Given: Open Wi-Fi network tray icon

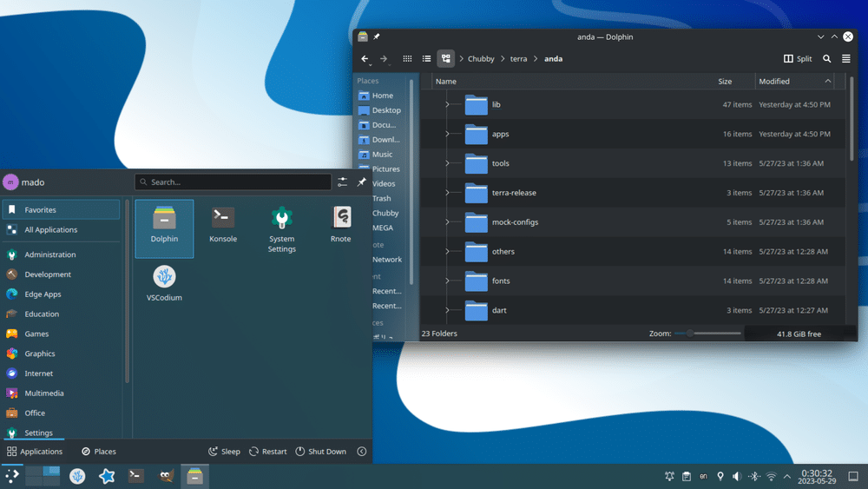Looking at the screenshot, I should [x=771, y=476].
